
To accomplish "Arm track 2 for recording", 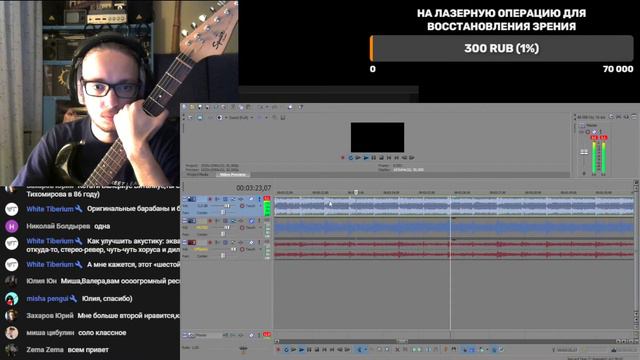I will click(x=210, y=221).
